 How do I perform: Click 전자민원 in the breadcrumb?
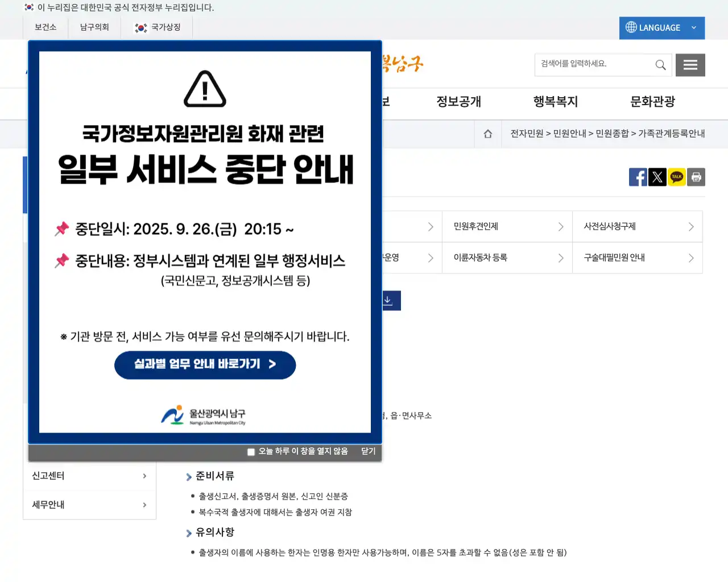[x=527, y=133]
